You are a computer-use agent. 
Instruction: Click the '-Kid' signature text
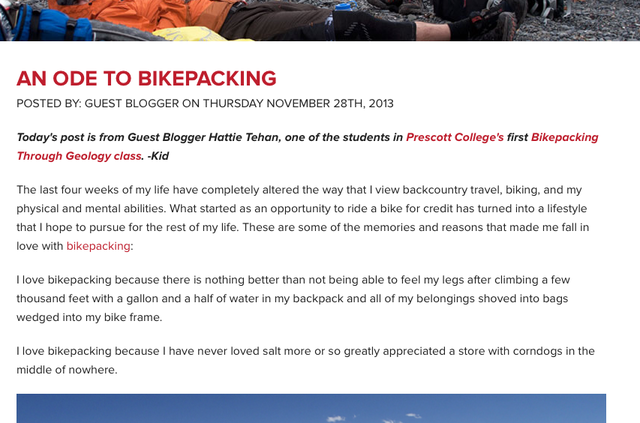click(x=158, y=156)
